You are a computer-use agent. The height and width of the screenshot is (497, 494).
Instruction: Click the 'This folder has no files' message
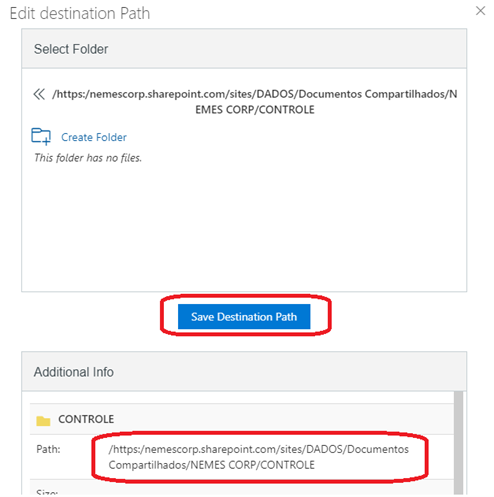point(88,158)
